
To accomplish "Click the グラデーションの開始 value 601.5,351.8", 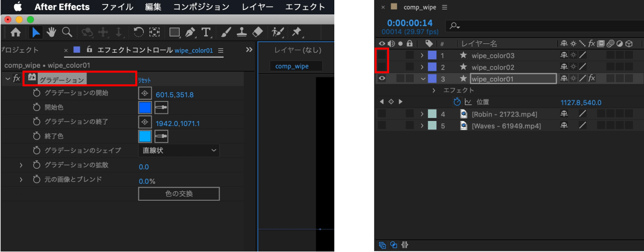I will [174, 95].
